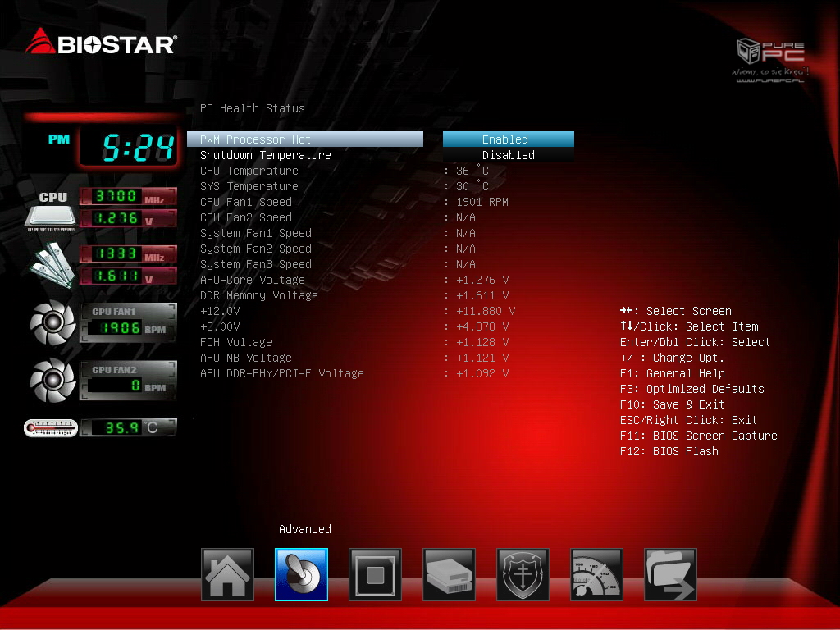Viewport: 840px width, 630px height.
Task: Click the DDR Memory Voltage label
Action: [x=258, y=295]
